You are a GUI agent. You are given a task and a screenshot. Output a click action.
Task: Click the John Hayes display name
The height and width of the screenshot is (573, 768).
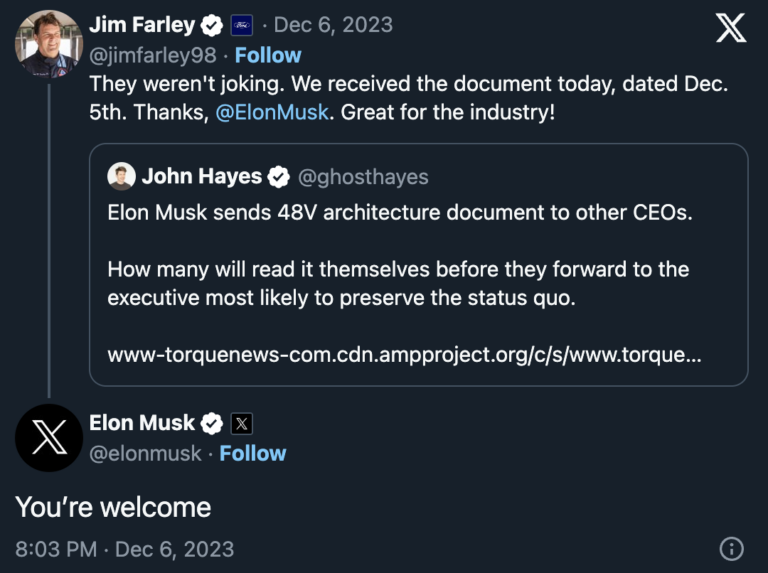202,177
